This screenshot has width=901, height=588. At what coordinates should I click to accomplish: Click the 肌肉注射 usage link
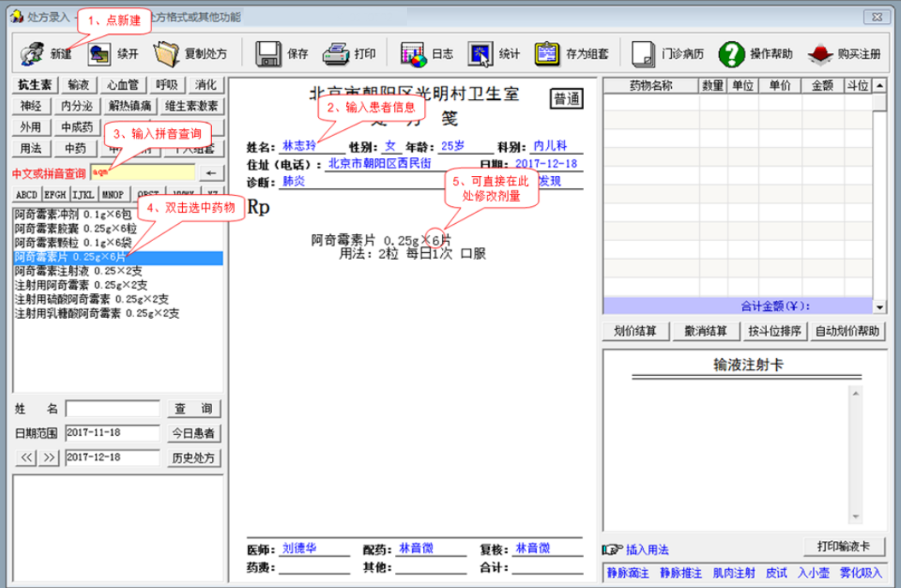[x=734, y=573]
